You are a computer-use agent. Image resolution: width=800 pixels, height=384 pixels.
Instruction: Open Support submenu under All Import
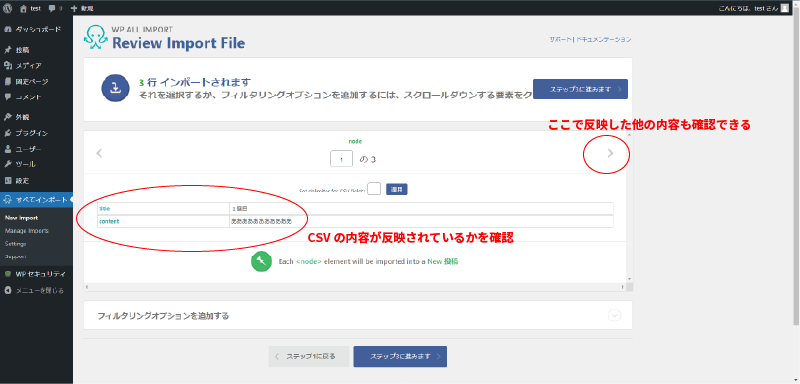[15, 257]
